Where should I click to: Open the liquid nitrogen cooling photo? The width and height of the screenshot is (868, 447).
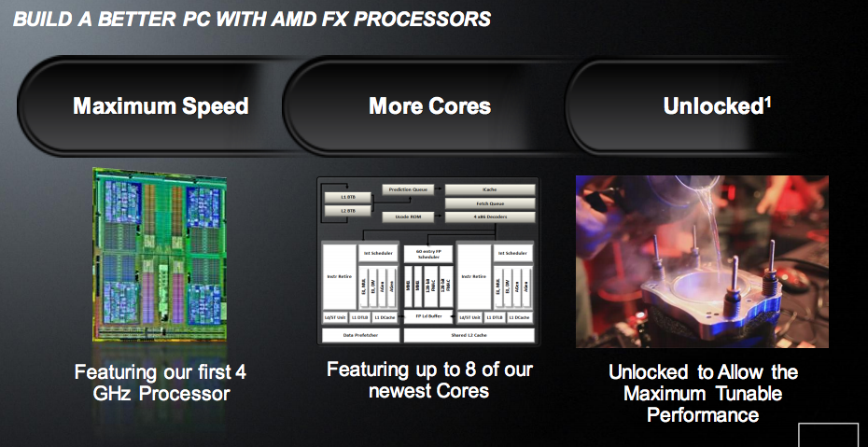(x=702, y=261)
